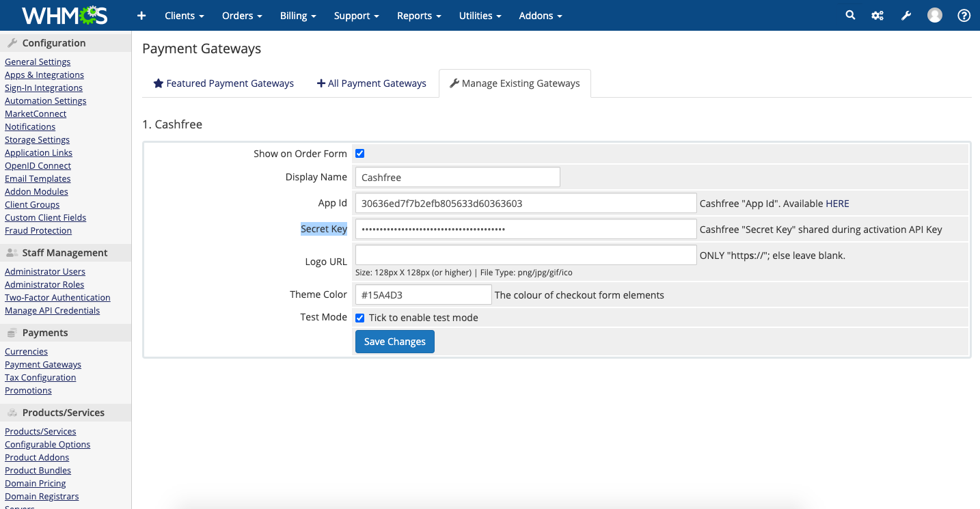Expand the Utilities menu
980x509 pixels.
tap(480, 15)
